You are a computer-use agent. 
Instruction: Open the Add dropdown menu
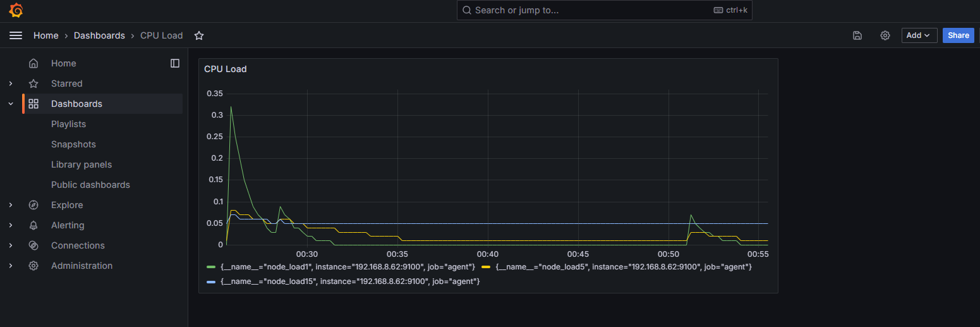point(919,35)
